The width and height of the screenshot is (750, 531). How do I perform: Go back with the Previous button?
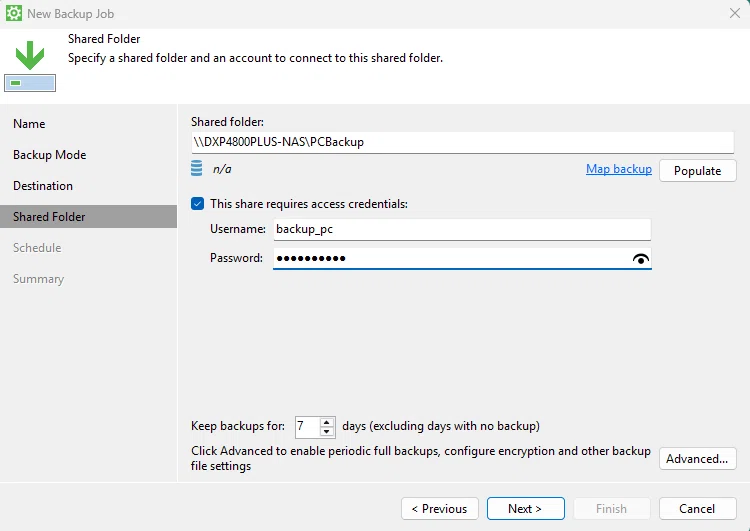click(440, 509)
